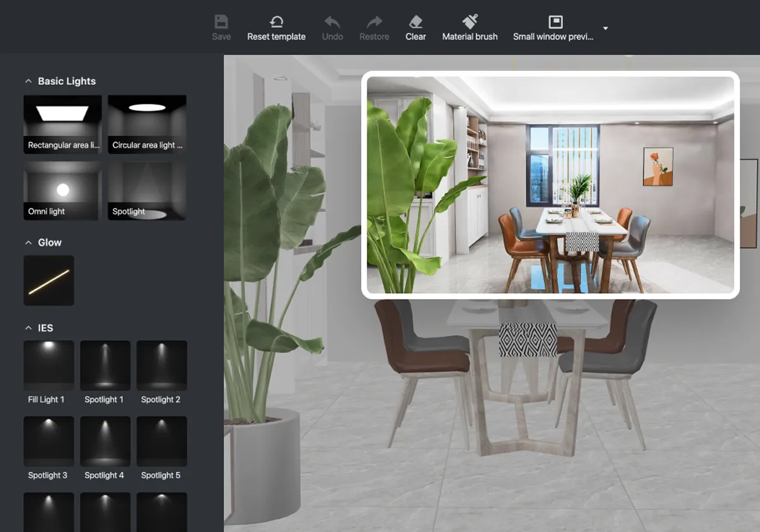The width and height of the screenshot is (760, 532).
Task: Select the Clear eraser tool
Action: 415,22
